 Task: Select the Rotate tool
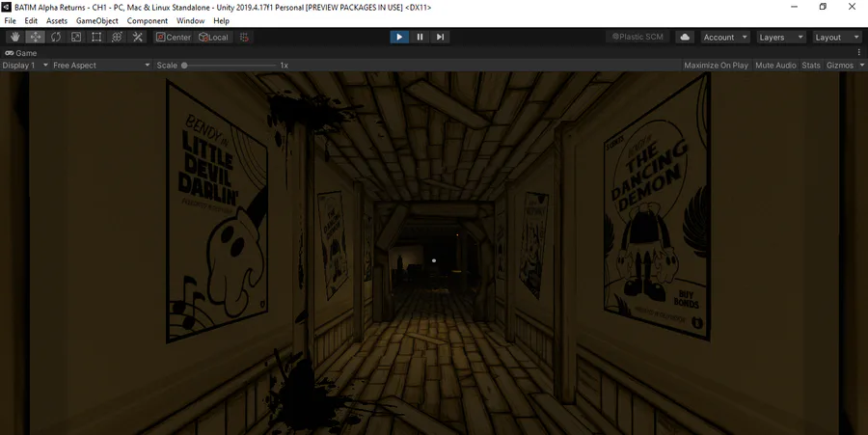pyautogui.click(x=56, y=37)
